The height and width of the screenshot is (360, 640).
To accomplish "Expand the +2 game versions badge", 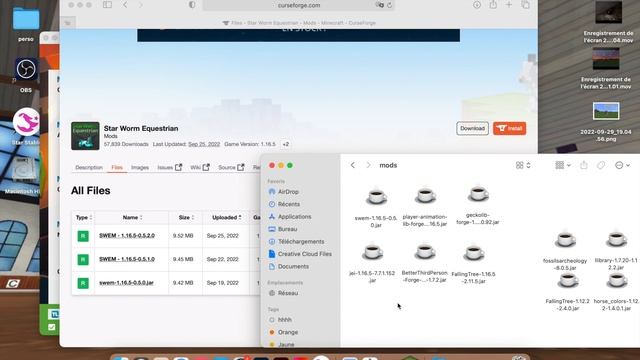I will click(x=285, y=144).
